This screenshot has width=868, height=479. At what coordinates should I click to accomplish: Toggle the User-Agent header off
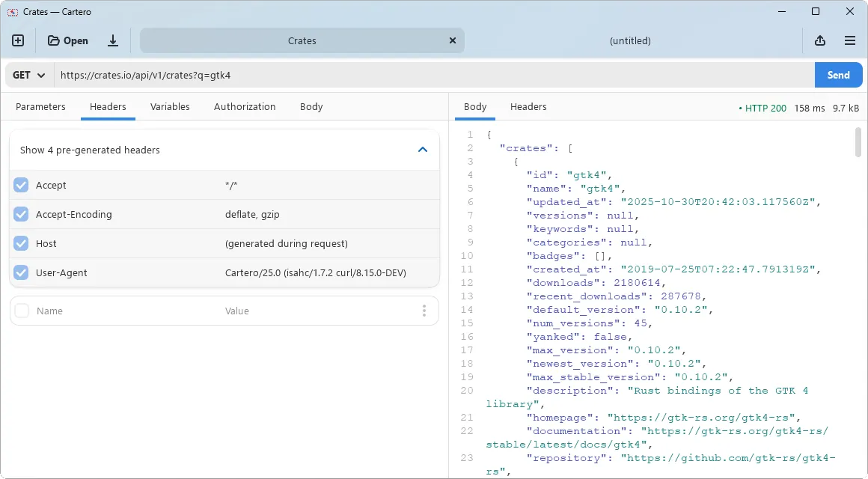(x=21, y=272)
